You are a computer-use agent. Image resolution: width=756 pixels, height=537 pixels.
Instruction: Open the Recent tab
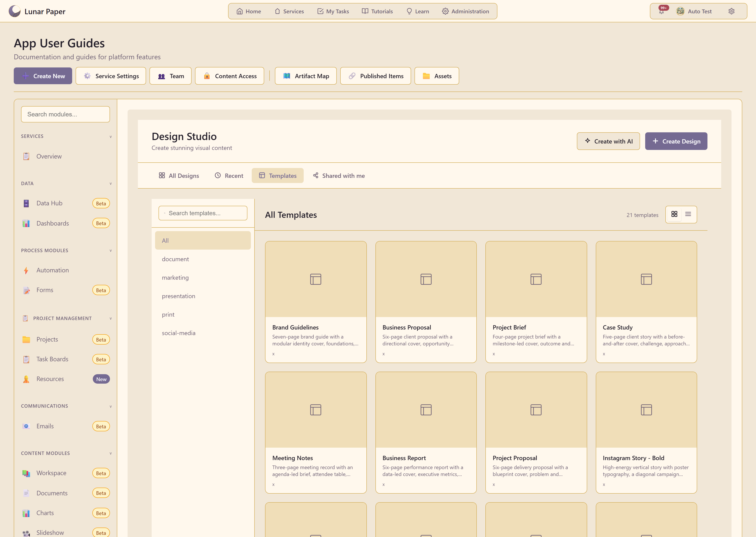(229, 175)
